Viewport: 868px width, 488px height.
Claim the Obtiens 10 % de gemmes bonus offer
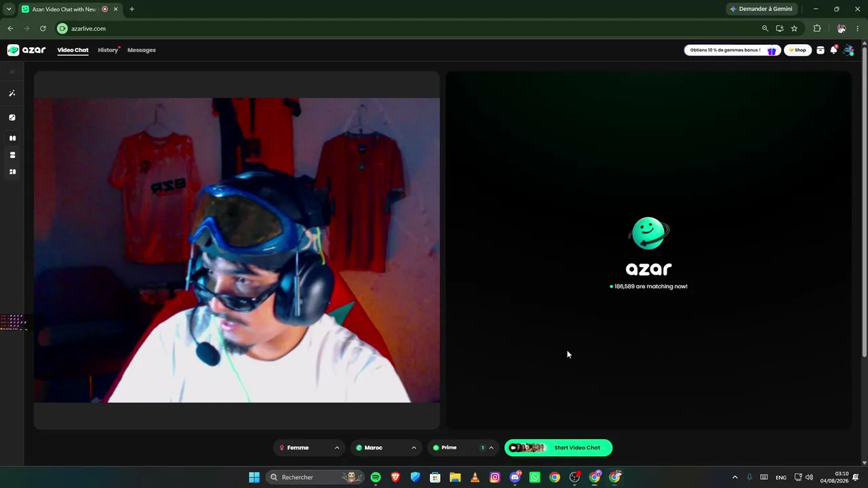coord(732,50)
